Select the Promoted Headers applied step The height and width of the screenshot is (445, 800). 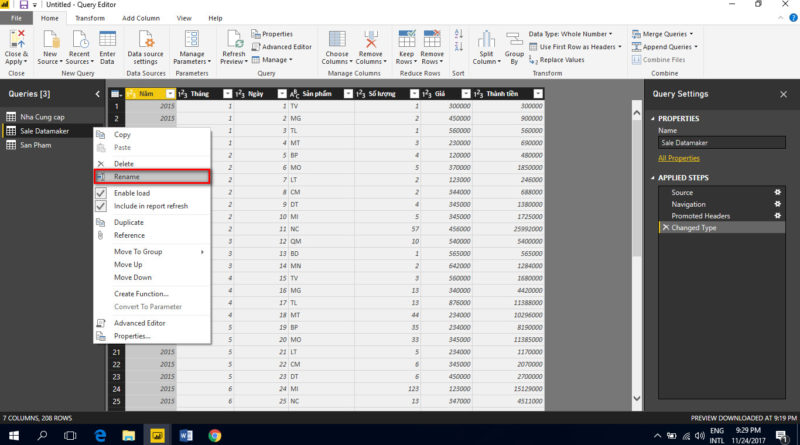tap(700, 216)
